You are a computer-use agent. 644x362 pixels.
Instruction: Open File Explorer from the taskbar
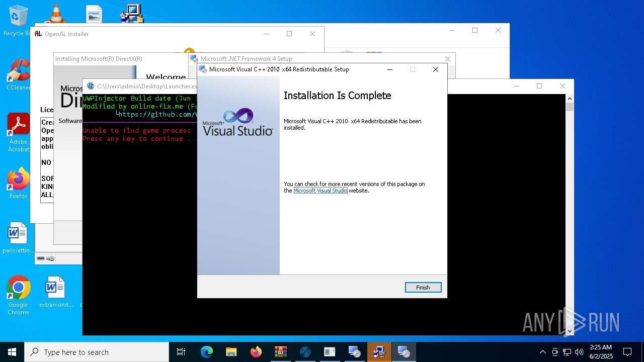[x=231, y=352]
